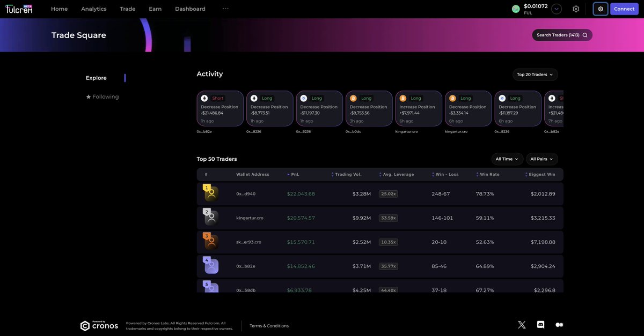Image resolution: width=644 pixels, height=336 pixels.
Task: Open the All Pairs filter dropdown
Action: [x=542, y=159]
